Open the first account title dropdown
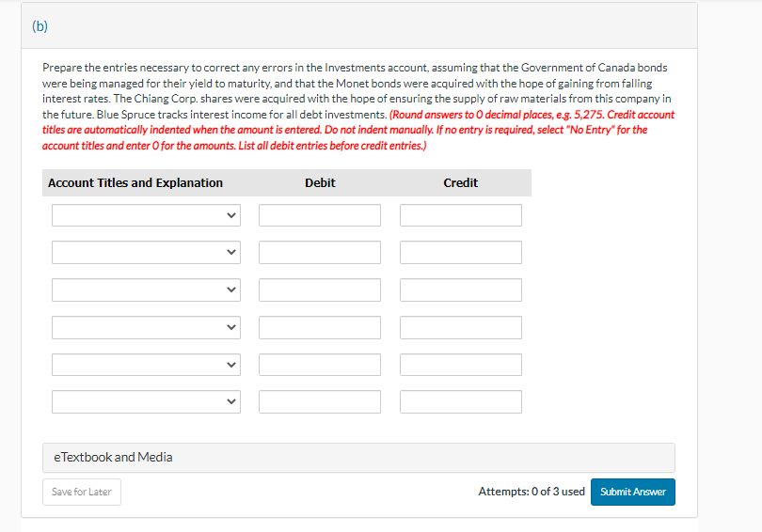762x532 pixels. point(146,215)
